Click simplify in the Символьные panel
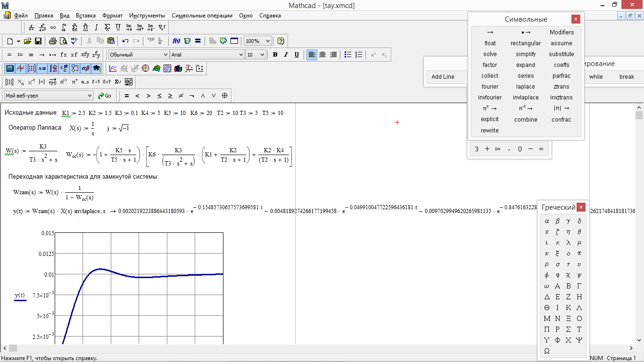 point(526,54)
